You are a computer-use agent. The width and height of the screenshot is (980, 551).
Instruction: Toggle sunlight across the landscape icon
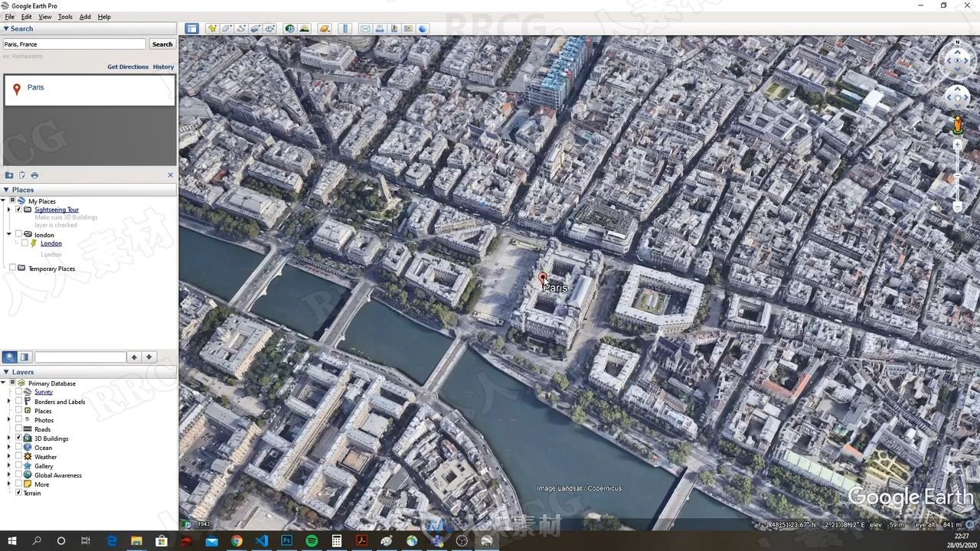point(305,28)
